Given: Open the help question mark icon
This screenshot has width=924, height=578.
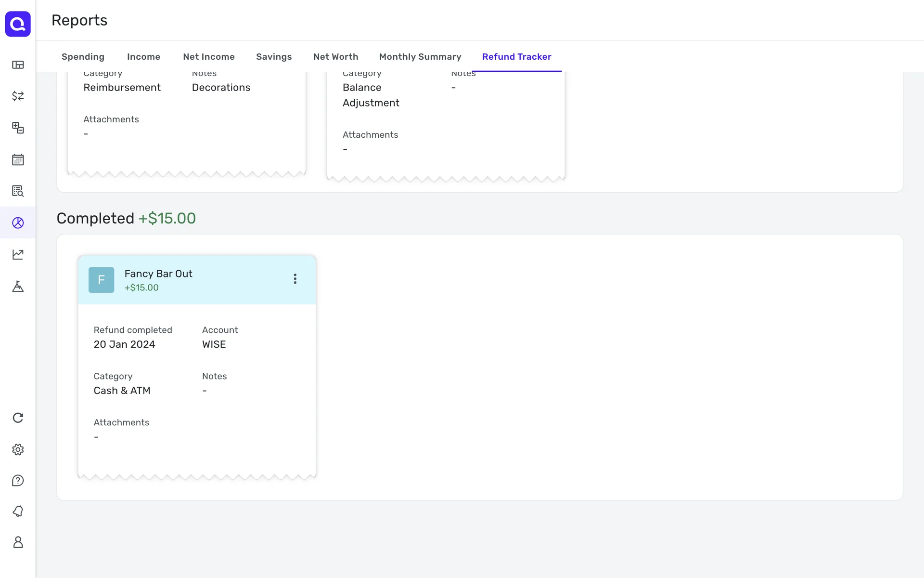Looking at the screenshot, I should [18, 480].
